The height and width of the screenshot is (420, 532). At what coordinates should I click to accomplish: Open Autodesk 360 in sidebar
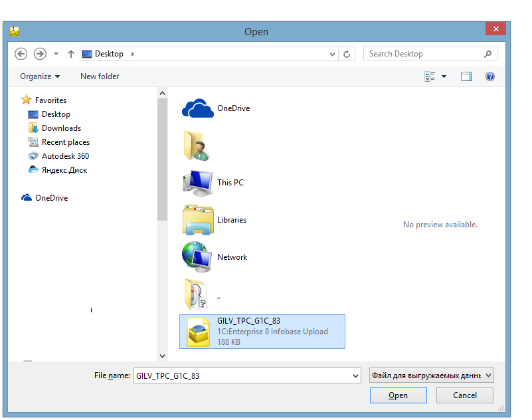[x=66, y=156]
